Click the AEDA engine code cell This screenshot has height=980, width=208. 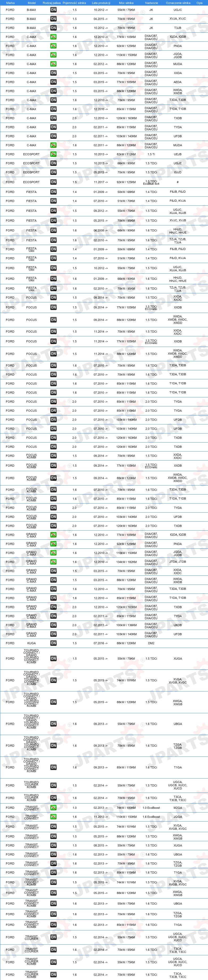point(177,82)
